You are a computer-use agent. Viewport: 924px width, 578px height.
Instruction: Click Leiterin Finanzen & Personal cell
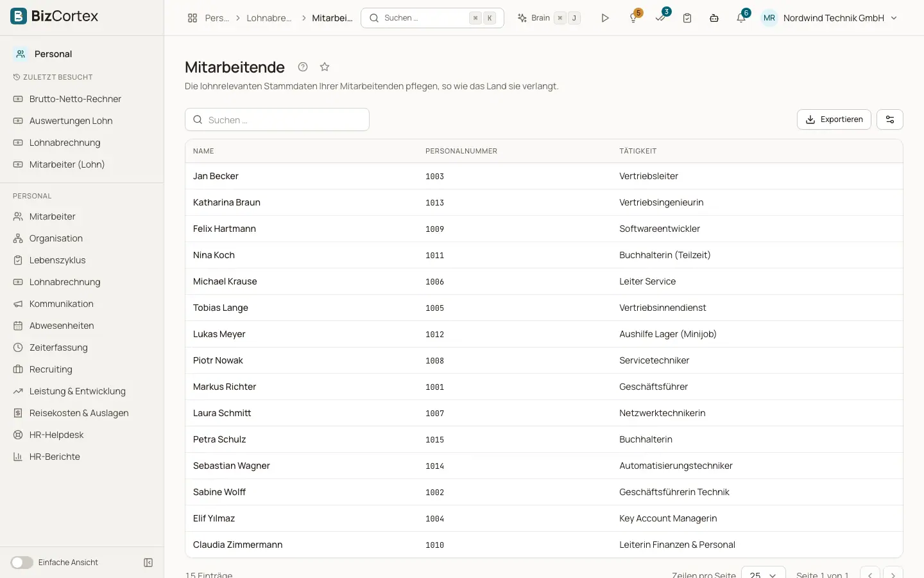[x=677, y=545]
